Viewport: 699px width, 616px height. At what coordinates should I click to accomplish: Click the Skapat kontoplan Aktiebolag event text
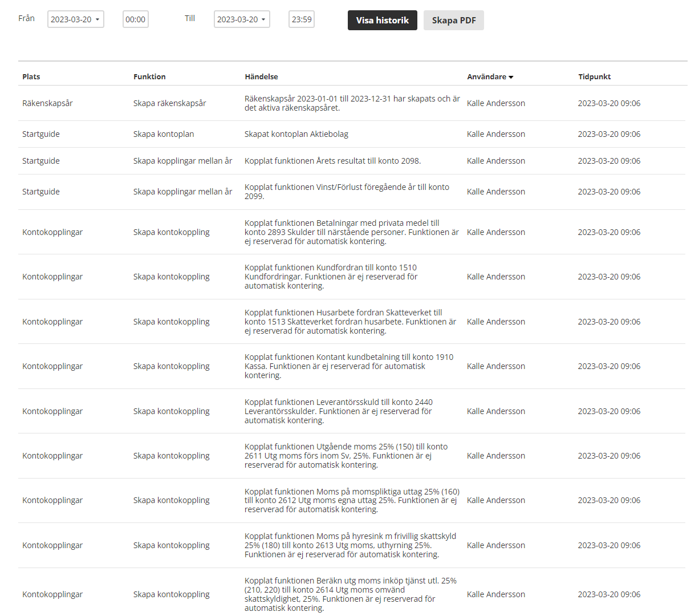coord(296,134)
